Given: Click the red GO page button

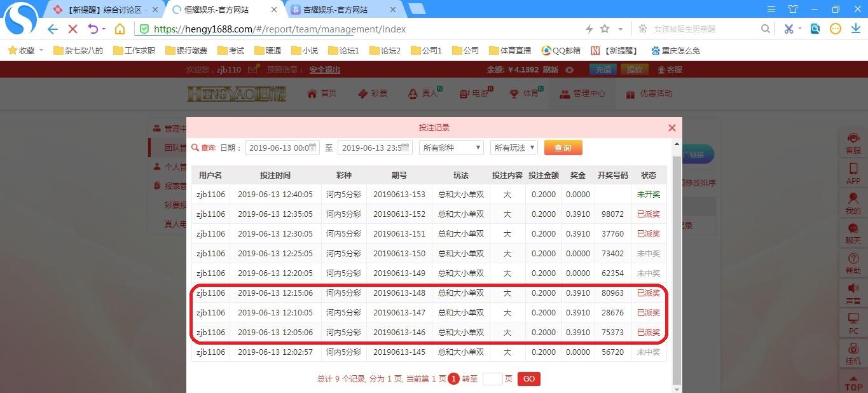Looking at the screenshot, I should [529, 378].
